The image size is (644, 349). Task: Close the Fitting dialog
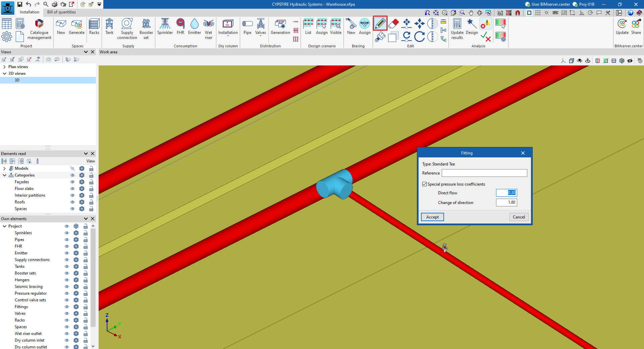pyautogui.click(x=523, y=153)
